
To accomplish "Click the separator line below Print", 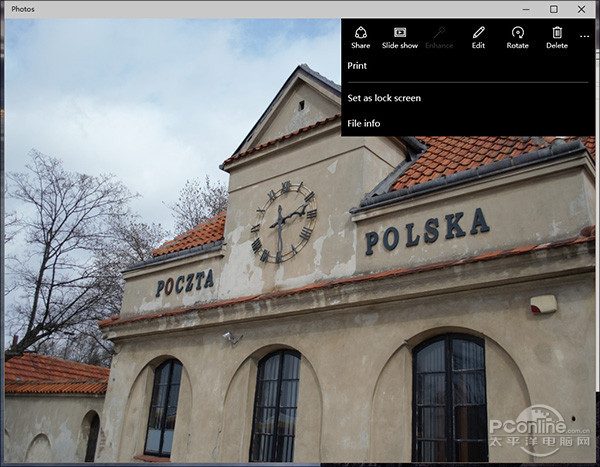I will tap(467, 82).
